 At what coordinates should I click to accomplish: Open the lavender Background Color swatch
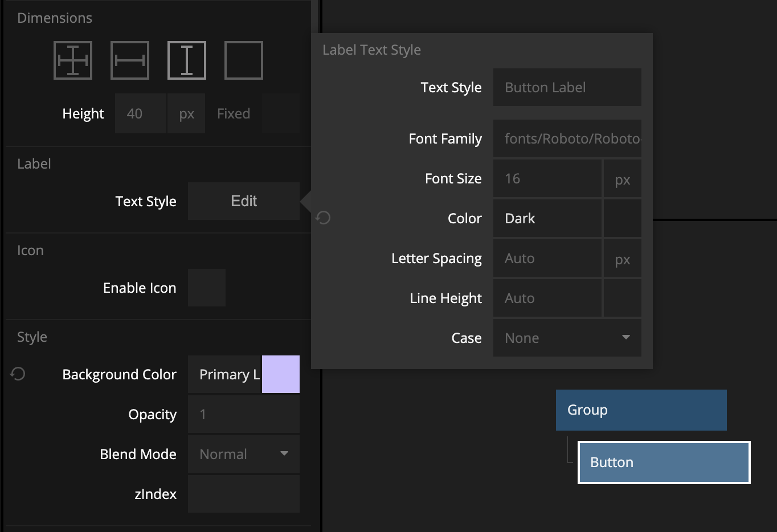(281, 374)
